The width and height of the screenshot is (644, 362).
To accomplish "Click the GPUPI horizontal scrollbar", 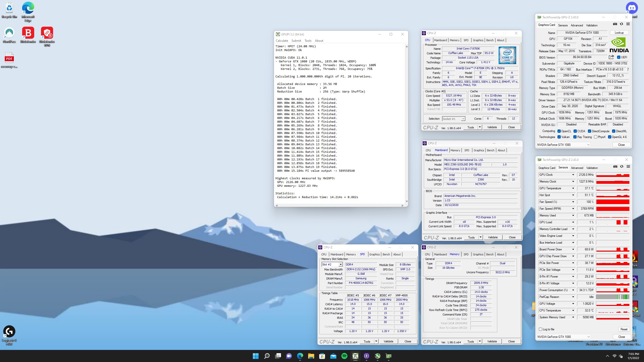I will (x=340, y=205).
